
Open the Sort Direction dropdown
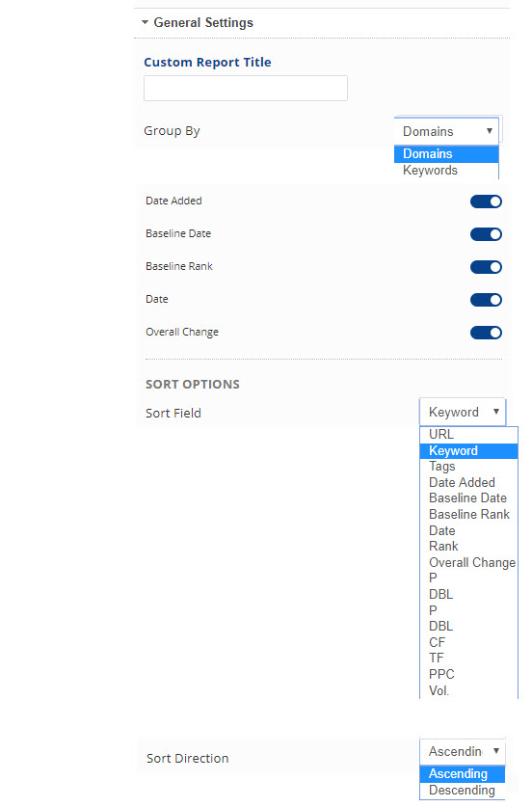tap(463, 751)
